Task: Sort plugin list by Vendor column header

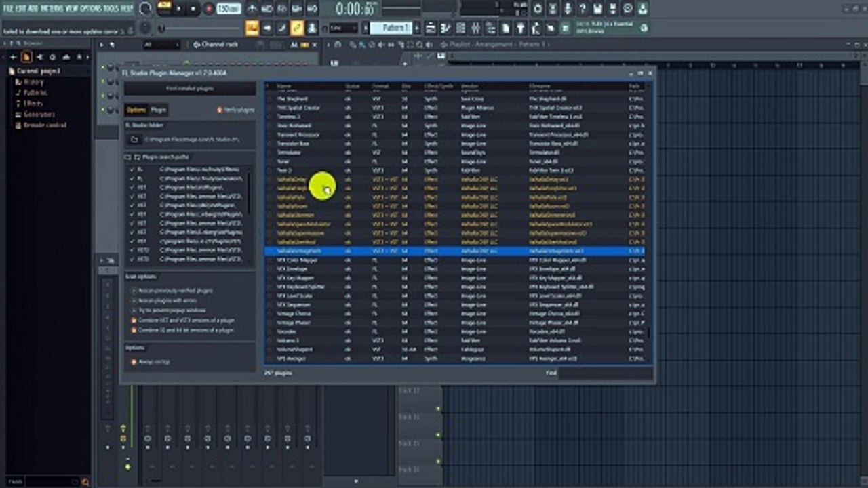Action: coord(470,87)
